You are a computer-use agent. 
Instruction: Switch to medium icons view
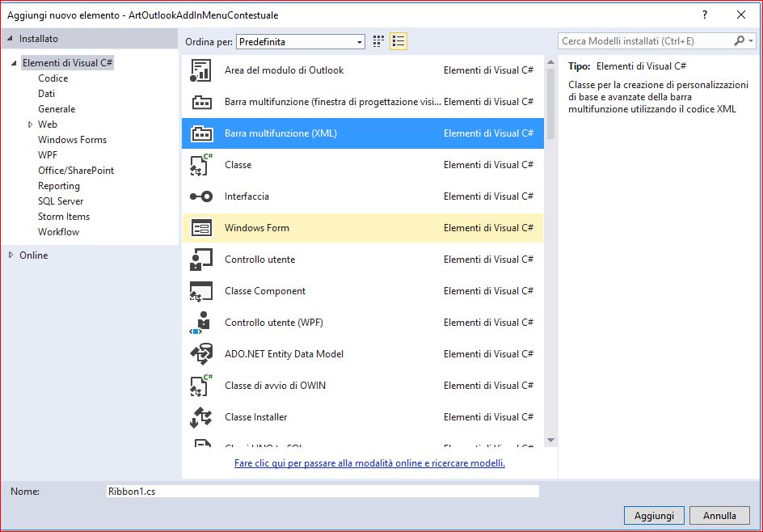[378, 41]
